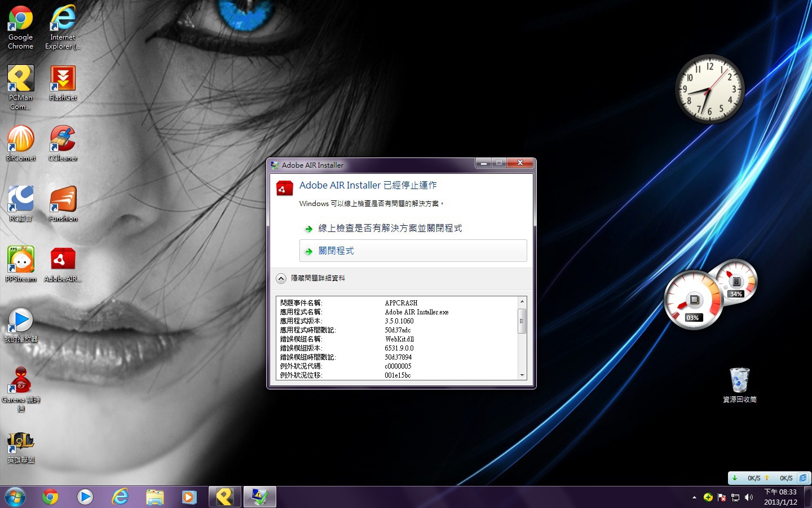This screenshot has height=508, width=812.
Task: Open the Recycle Bin (資源回收筒)
Action: 739,381
